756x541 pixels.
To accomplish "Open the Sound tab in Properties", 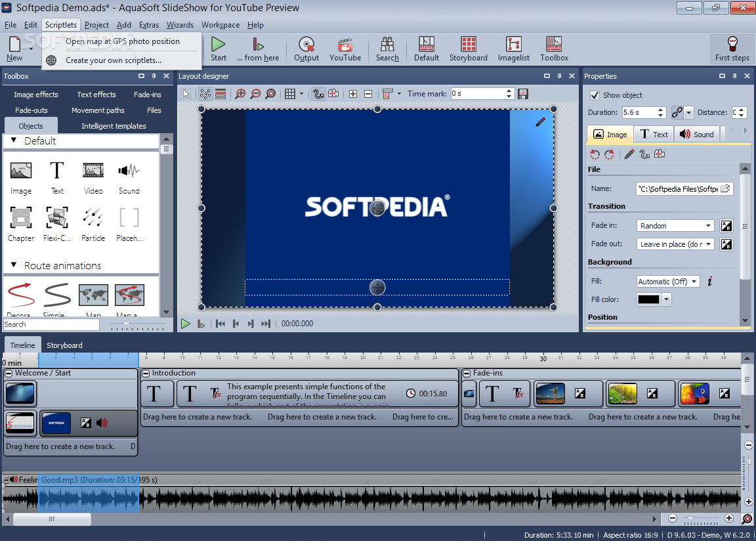I will 696,134.
